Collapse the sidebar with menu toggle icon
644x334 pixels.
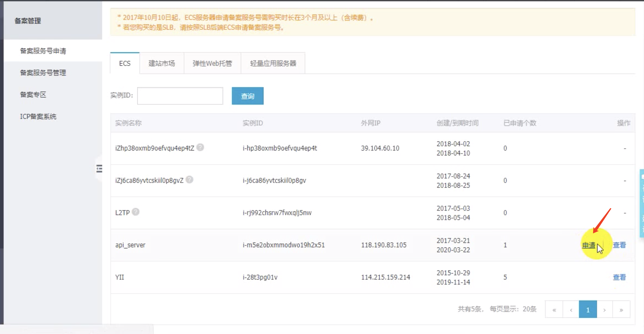tap(99, 169)
